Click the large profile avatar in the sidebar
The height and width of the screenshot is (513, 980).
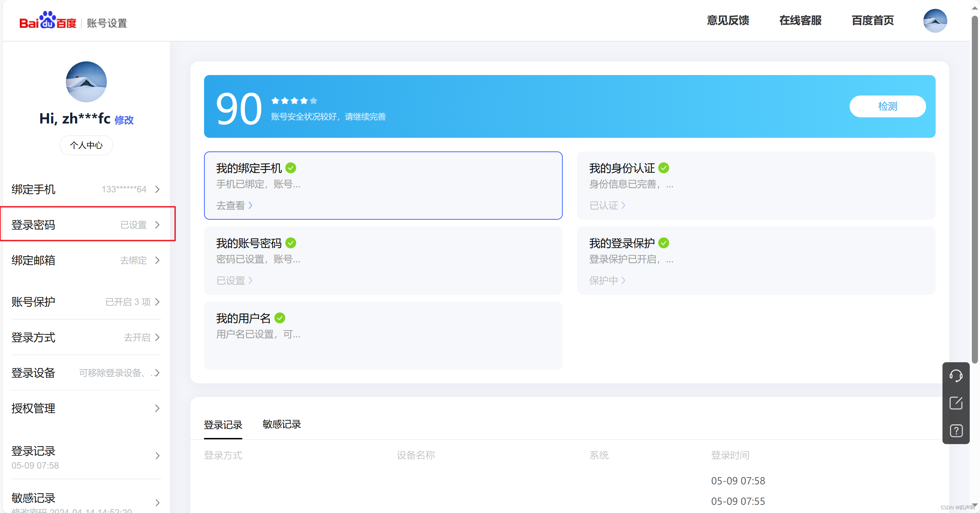click(x=86, y=82)
